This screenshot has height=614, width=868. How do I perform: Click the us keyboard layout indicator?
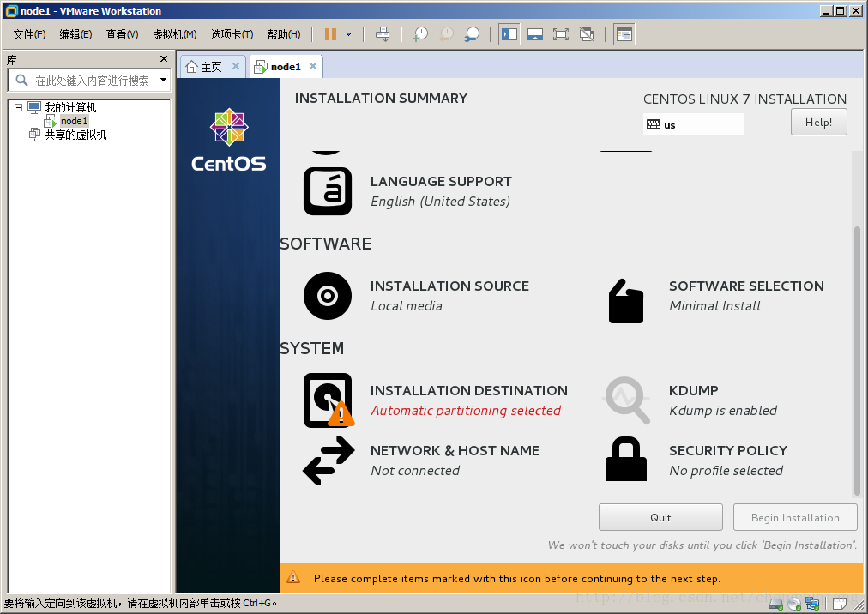point(694,124)
